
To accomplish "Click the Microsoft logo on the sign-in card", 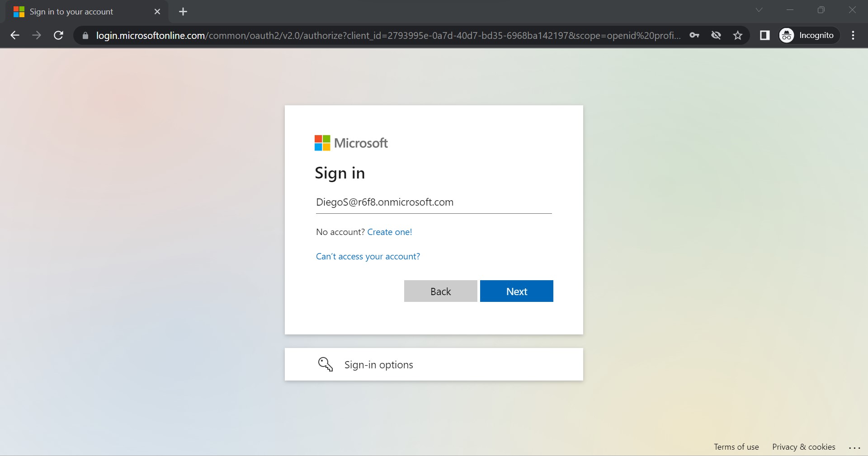I will (351, 143).
